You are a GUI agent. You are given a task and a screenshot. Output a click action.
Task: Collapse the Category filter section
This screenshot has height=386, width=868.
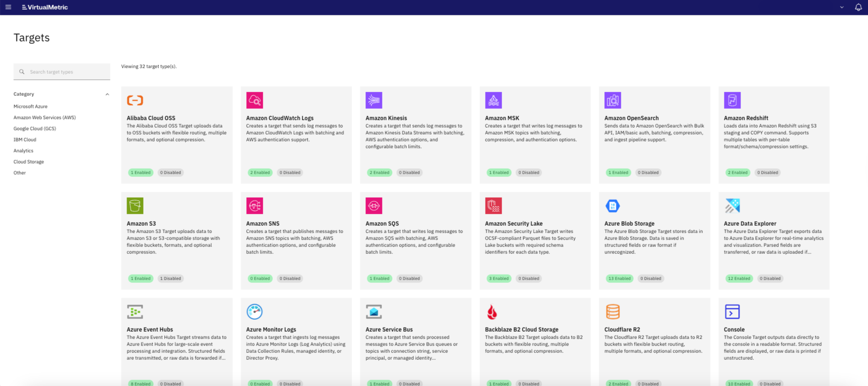click(107, 94)
